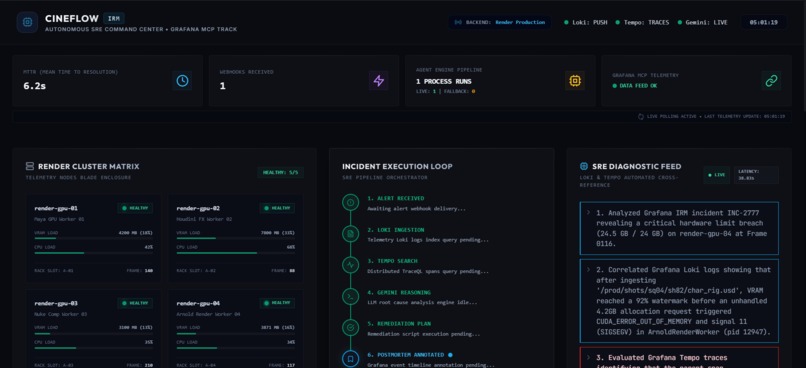Click the HEALTHY badge on render-gpu-02

tap(278, 208)
